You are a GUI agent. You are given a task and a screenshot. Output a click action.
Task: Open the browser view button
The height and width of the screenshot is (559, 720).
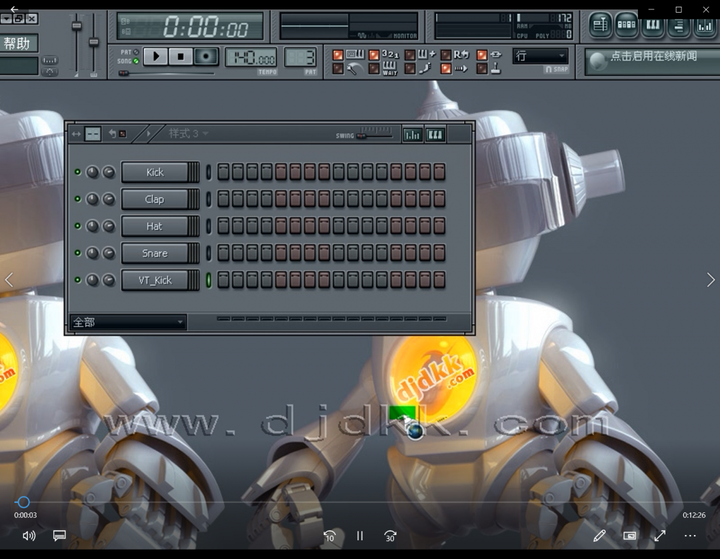coord(678,26)
